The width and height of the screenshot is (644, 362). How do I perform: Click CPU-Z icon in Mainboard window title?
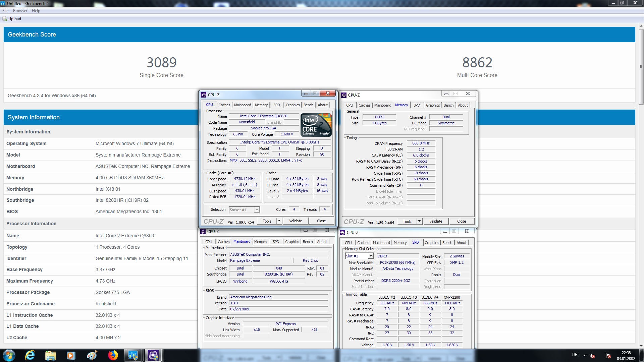pos(203,232)
